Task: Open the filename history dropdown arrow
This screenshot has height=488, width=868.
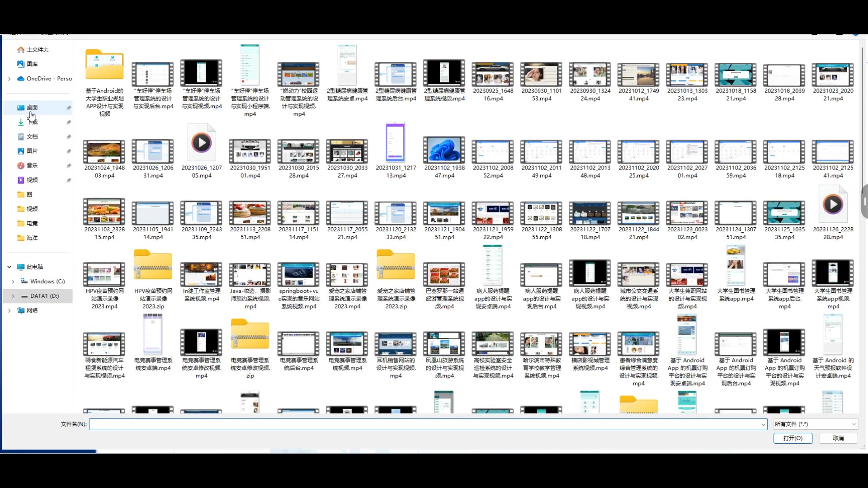Action: (x=763, y=424)
